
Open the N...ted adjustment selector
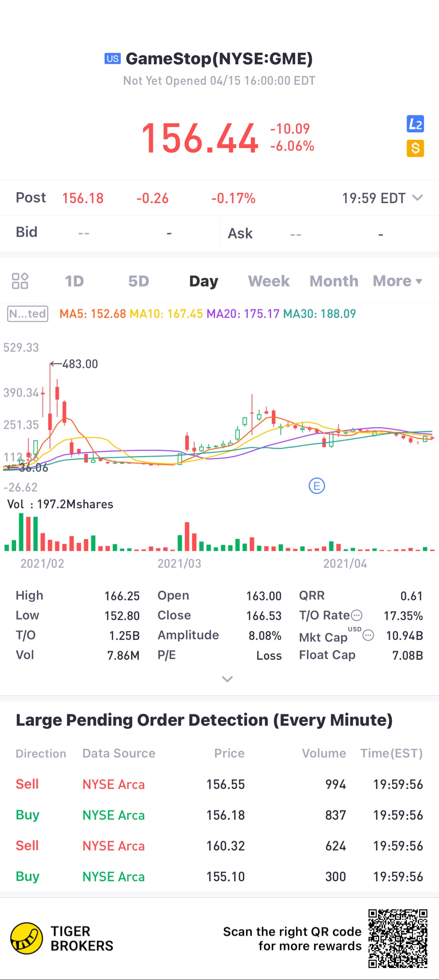click(28, 314)
